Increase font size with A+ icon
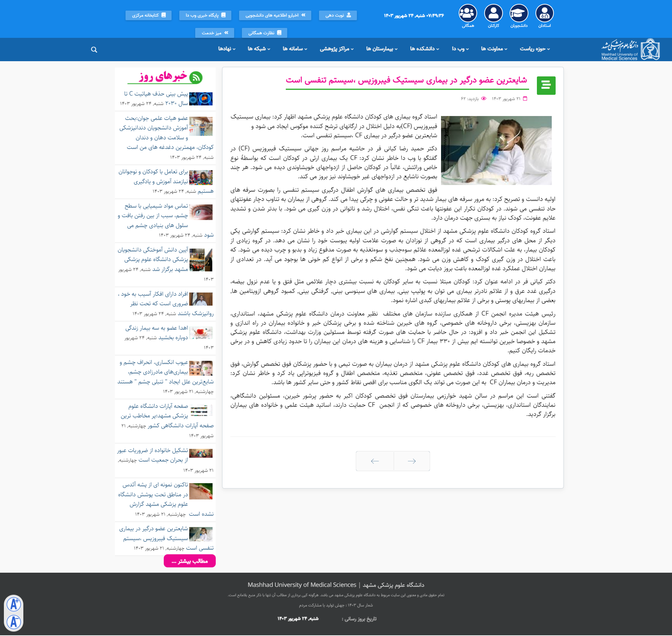 14,604
